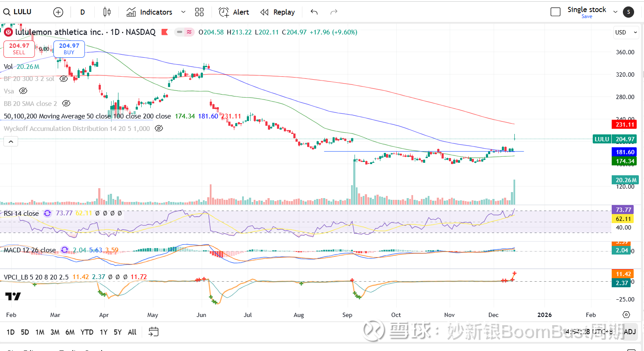Open the user profile menu

[x=628, y=12]
